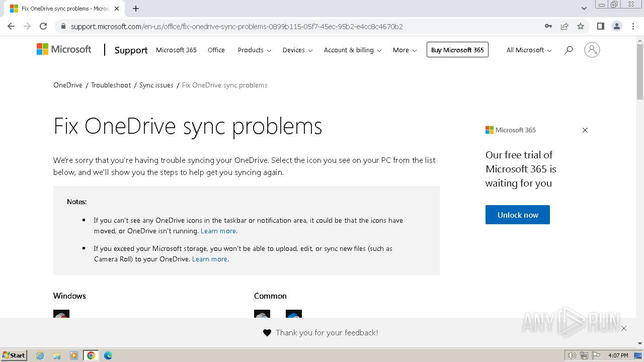This screenshot has height=362, width=644.
Task: Open Chrome's three-dot menu
Action: [x=633, y=26]
